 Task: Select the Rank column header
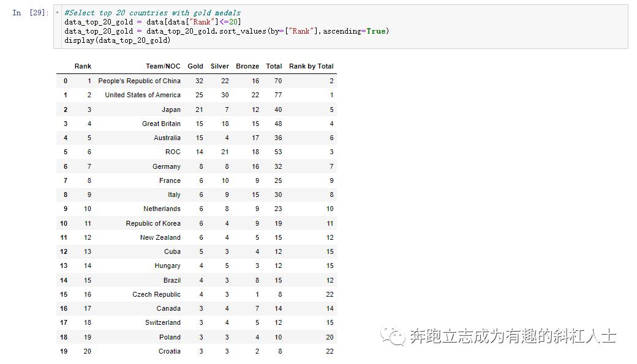[x=83, y=66]
